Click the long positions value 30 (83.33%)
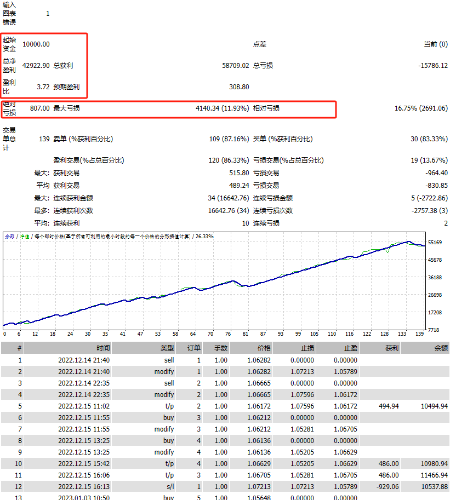473x500 pixels. click(429, 139)
